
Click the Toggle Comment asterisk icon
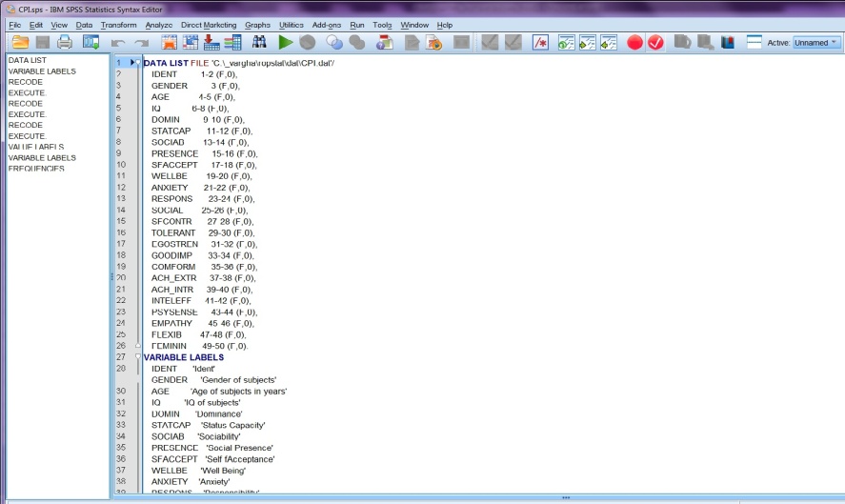click(540, 42)
